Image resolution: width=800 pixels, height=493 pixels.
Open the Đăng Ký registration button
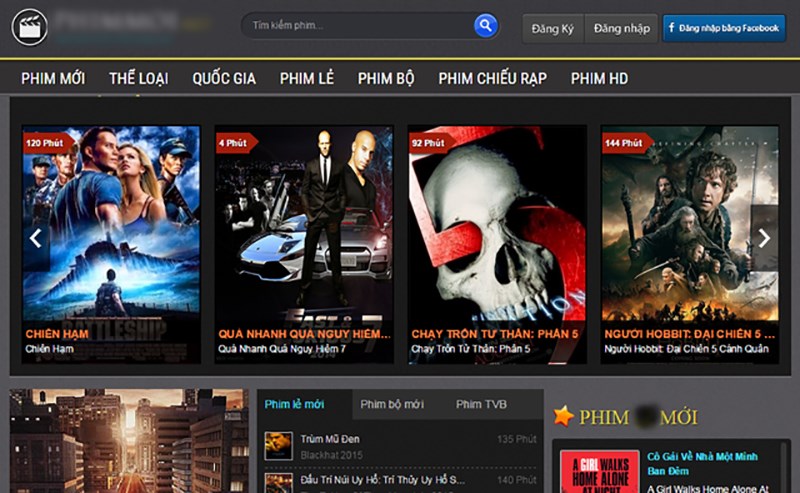[552, 28]
